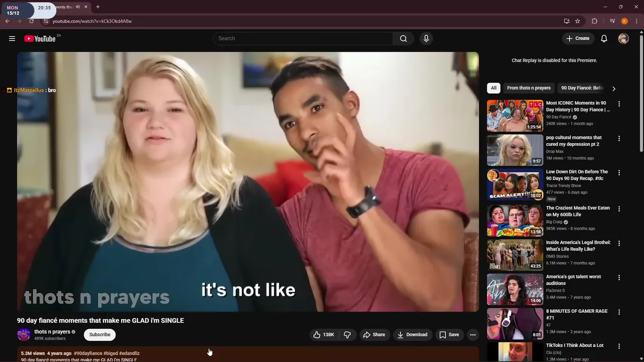The image size is (644, 362).
Task: Go to the YouTube home logo
Action: pyautogui.click(x=40, y=39)
